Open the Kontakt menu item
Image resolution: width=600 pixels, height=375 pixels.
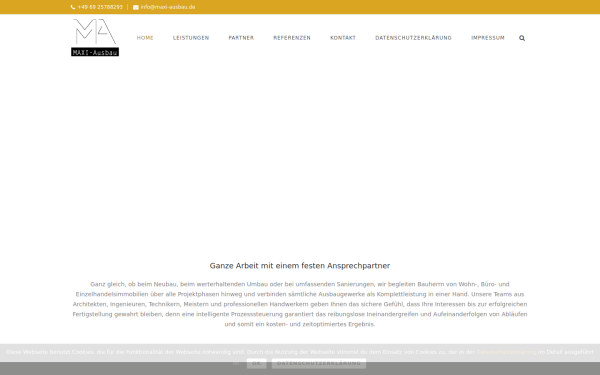coord(343,38)
